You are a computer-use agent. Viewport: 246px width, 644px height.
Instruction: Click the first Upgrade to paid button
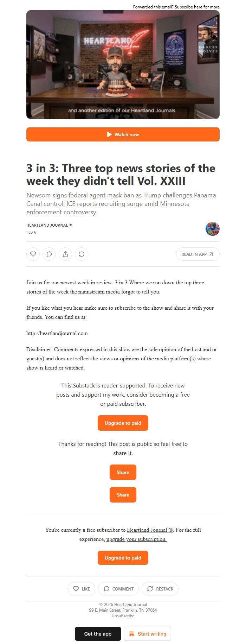pyautogui.click(x=123, y=423)
